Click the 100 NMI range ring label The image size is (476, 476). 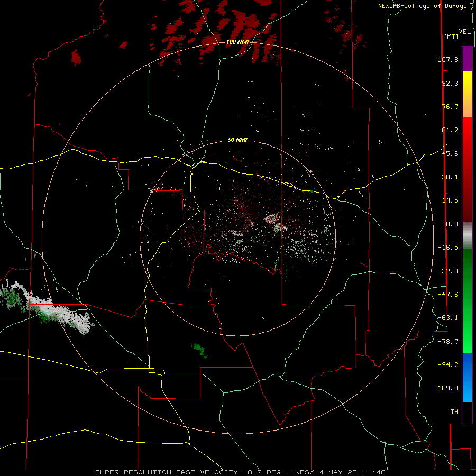click(237, 42)
